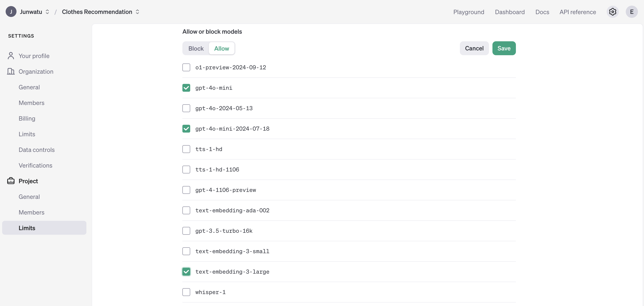Click the settings gear icon
644x306 pixels.
coord(612,12)
